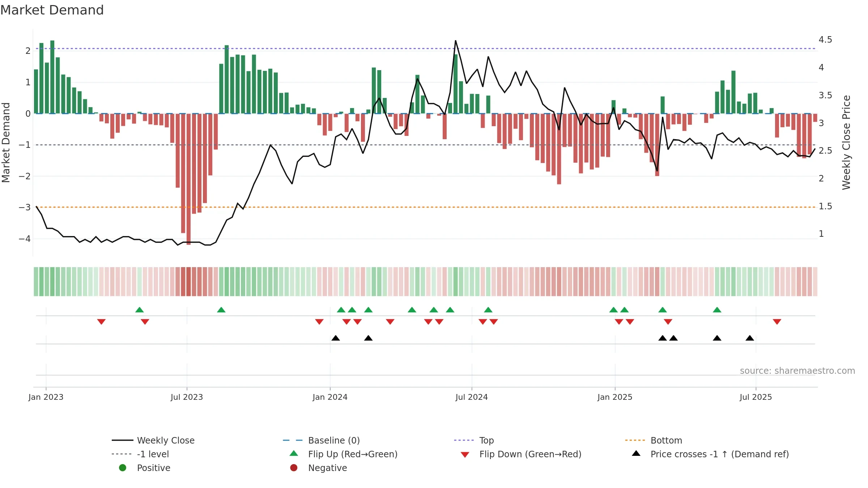
Task: Click the Market Demand y-axis title
Action: (6, 142)
